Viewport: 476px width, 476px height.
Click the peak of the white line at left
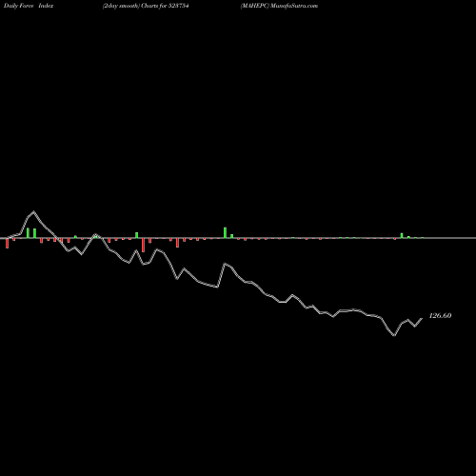tap(34, 211)
